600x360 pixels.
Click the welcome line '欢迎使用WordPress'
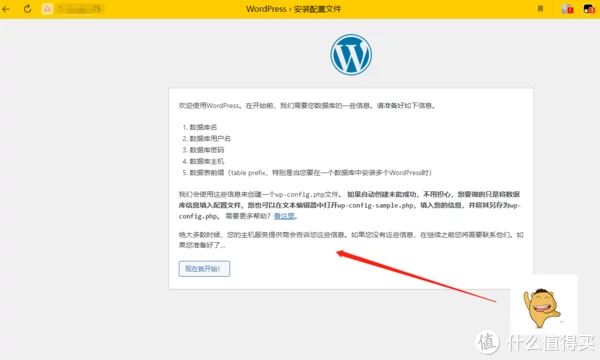click(209, 106)
